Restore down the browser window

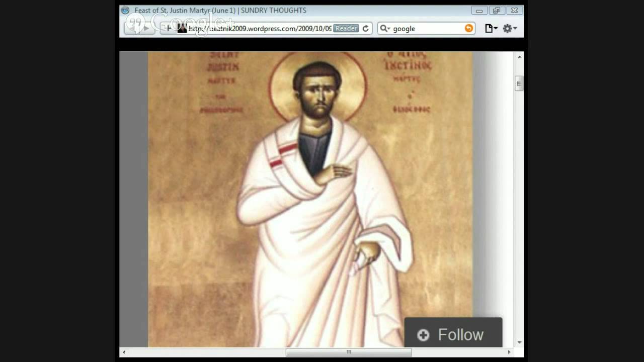[496, 10]
